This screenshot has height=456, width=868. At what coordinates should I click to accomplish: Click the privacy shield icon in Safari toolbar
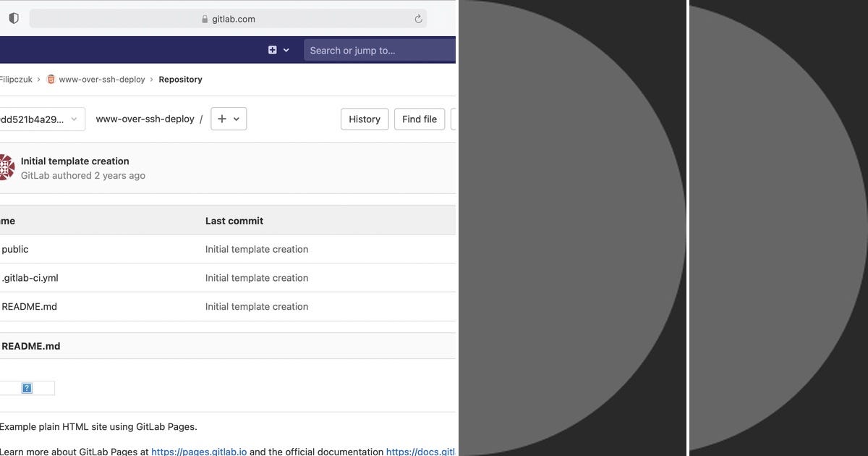click(13, 18)
